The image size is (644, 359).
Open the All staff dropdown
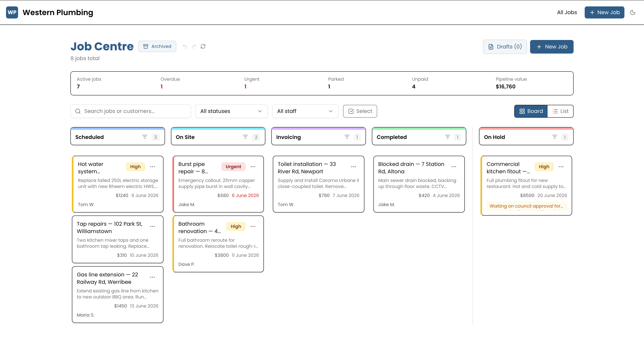click(305, 111)
